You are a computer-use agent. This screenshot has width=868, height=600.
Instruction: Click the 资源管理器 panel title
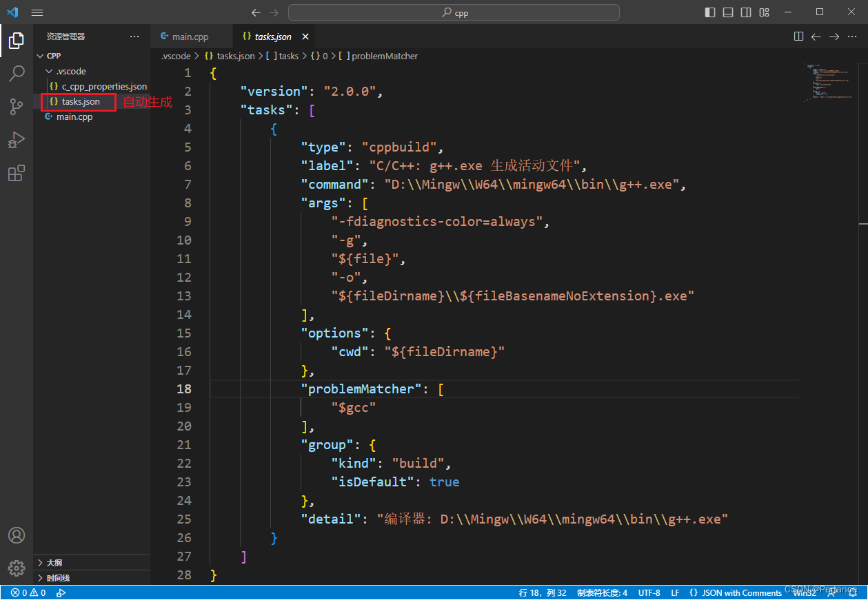[66, 37]
